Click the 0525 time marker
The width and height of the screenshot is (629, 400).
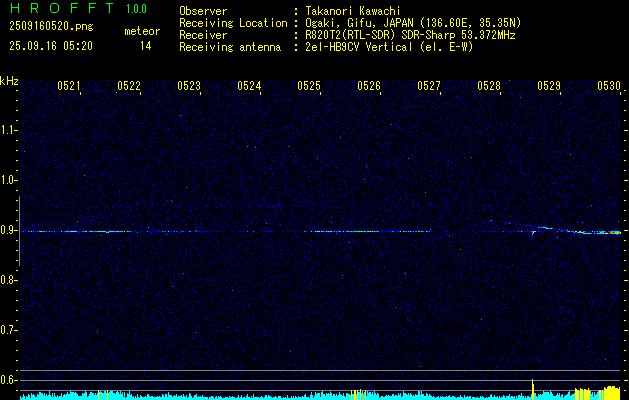tap(308, 85)
